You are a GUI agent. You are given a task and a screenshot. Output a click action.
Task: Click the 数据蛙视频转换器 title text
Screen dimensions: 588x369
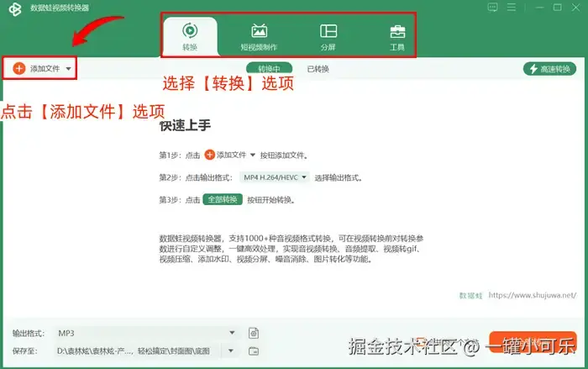(60, 8)
